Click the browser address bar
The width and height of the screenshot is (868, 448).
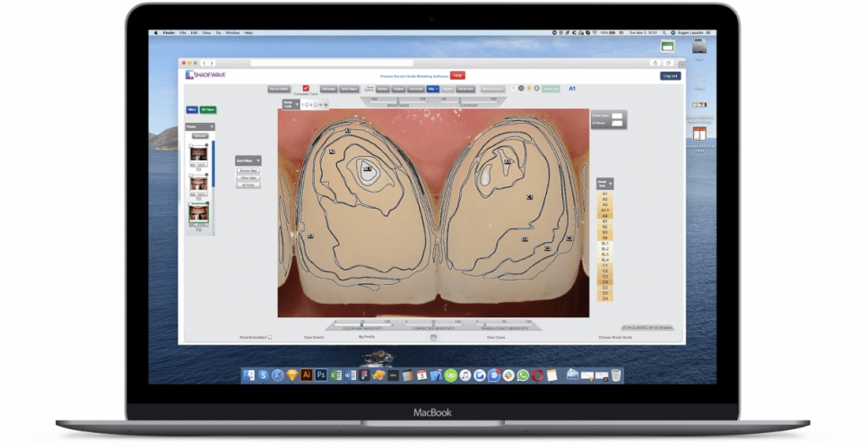[332, 63]
